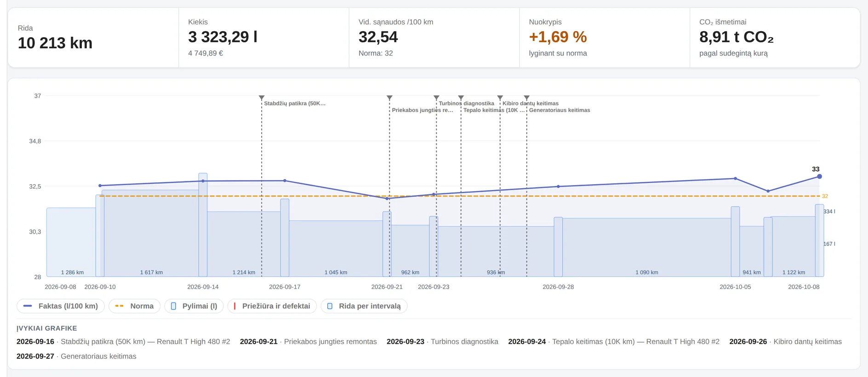Click the 1 045 km interval bar
868x377 pixels.
[x=336, y=248]
